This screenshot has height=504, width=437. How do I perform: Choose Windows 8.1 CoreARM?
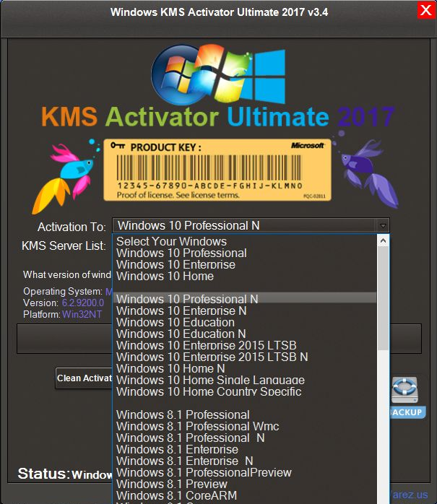245,495
